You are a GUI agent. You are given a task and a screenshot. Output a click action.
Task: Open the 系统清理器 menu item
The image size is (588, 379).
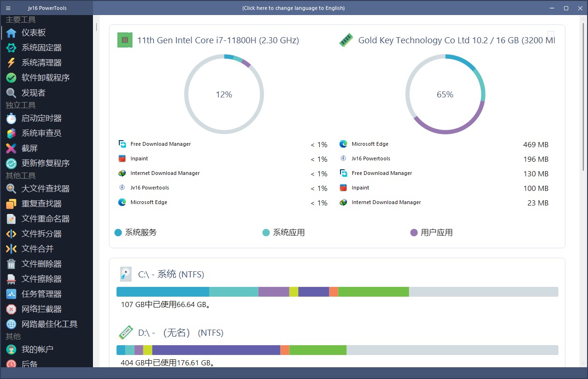pyautogui.click(x=47, y=63)
